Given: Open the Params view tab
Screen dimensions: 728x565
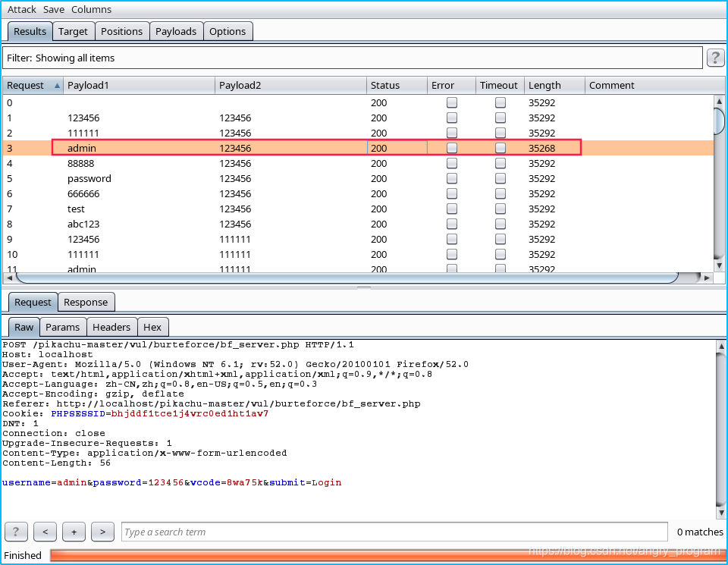Looking at the screenshot, I should (63, 328).
